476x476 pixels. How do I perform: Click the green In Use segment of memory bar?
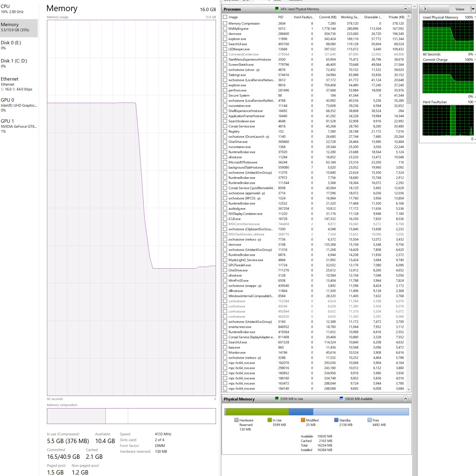pos(257,412)
